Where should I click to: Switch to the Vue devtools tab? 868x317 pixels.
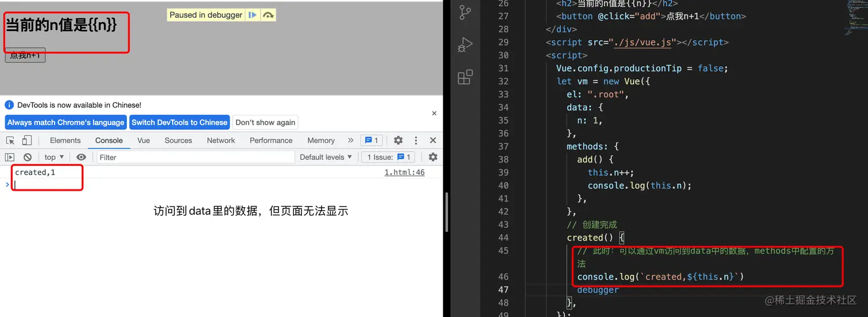(x=144, y=140)
